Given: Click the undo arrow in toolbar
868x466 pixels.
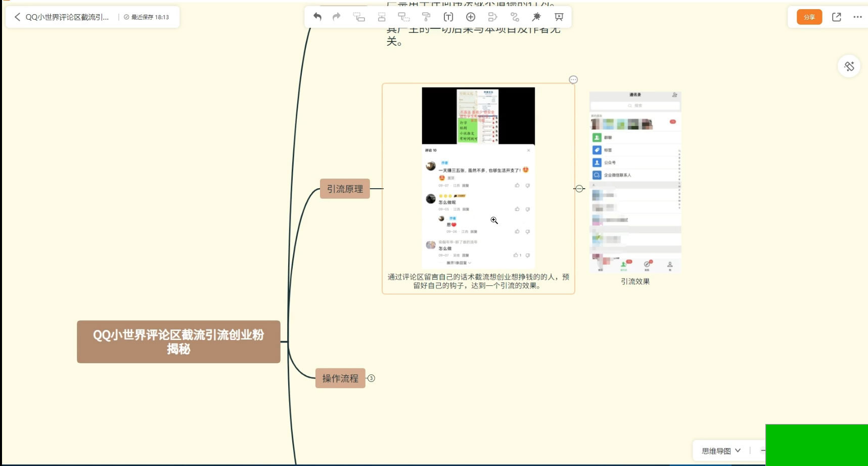Looking at the screenshot, I should pyautogui.click(x=317, y=17).
